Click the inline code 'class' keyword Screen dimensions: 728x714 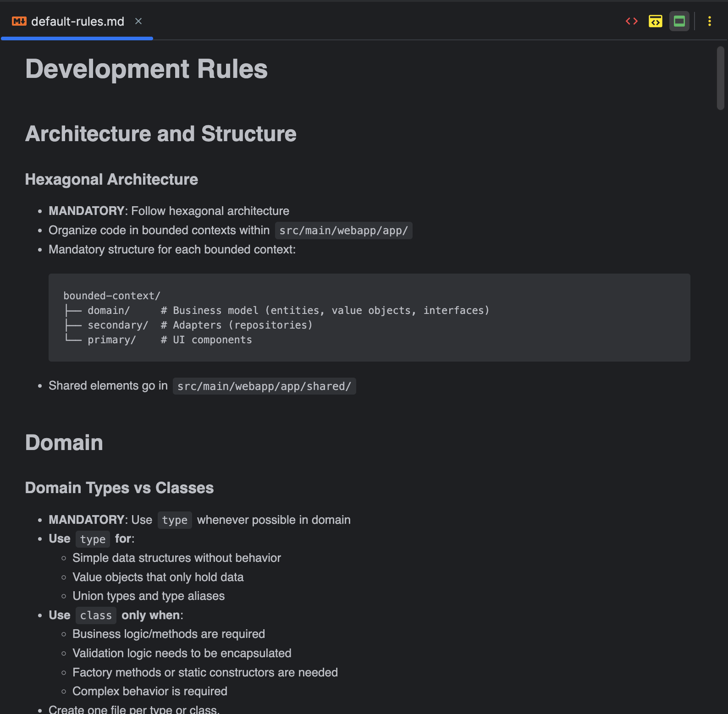point(96,615)
